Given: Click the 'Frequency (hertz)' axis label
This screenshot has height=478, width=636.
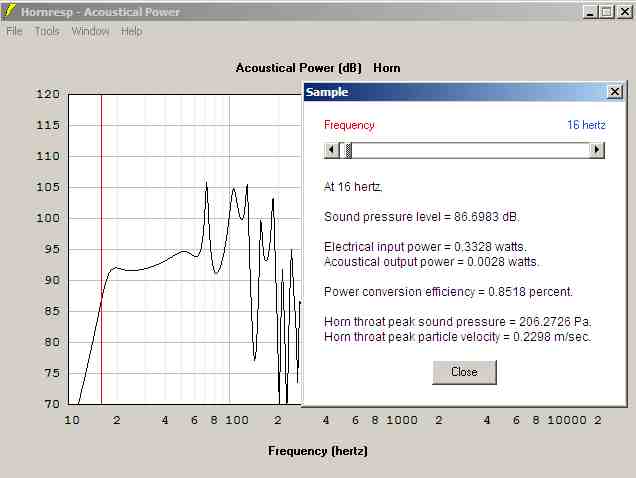Looking at the screenshot, I should [x=318, y=451].
